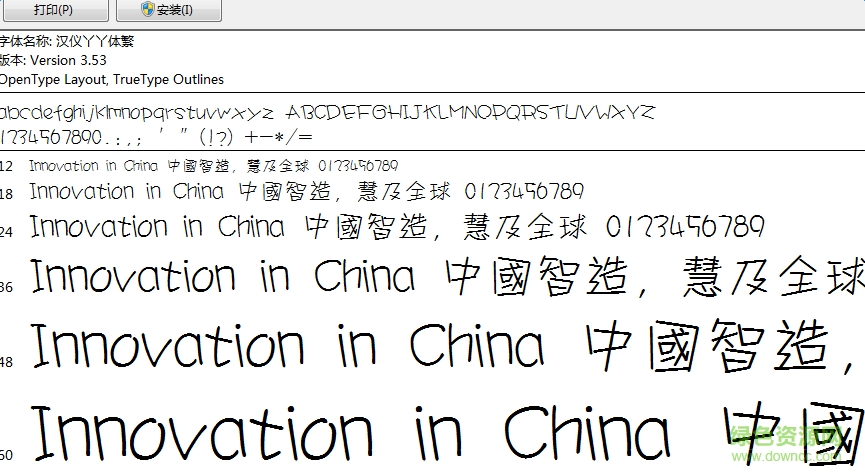The height and width of the screenshot is (475, 865).
Task: Click the digits and punctuation sample line
Action: tap(157, 137)
